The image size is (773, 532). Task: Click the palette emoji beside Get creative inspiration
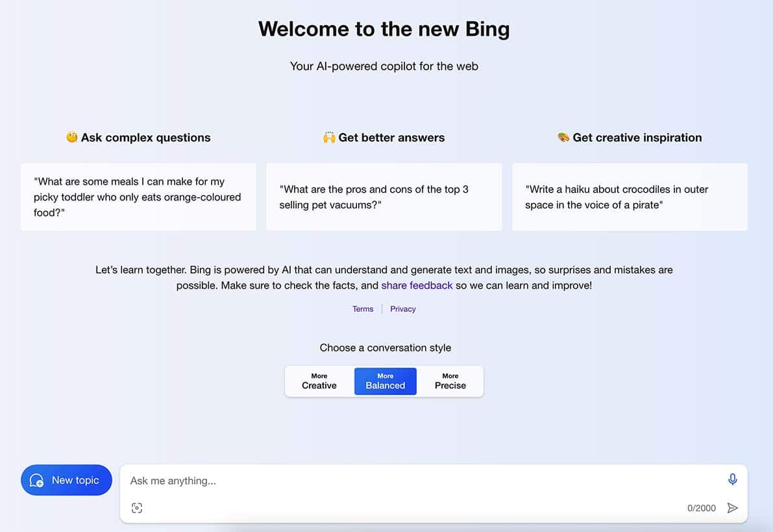point(563,138)
